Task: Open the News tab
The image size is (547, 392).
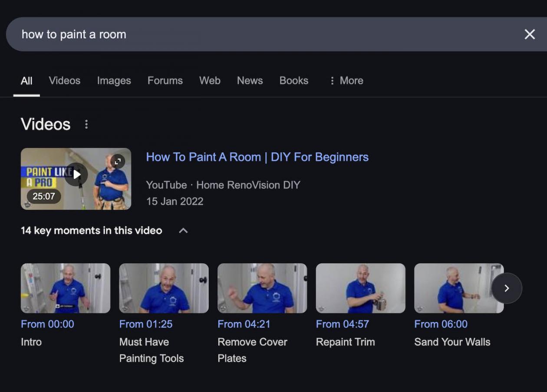Action: tap(250, 81)
